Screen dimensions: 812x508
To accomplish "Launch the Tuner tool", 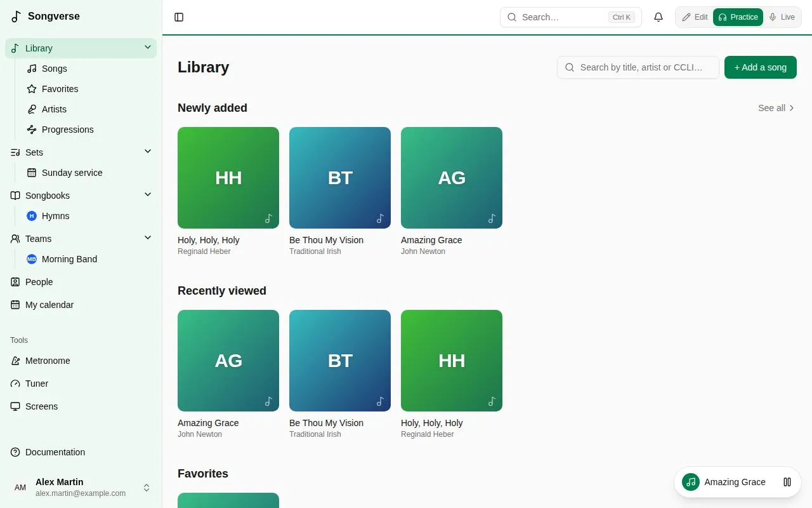I will (81, 384).
